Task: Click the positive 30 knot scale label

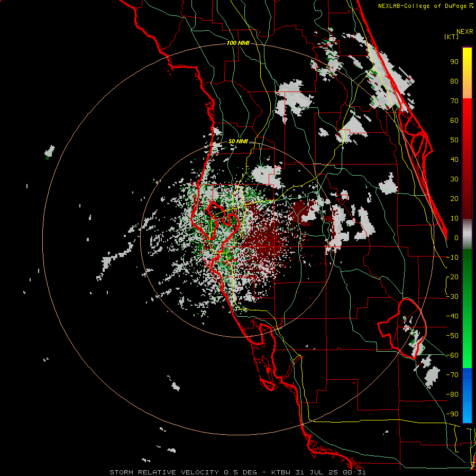Action: pyautogui.click(x=454, y=179)
